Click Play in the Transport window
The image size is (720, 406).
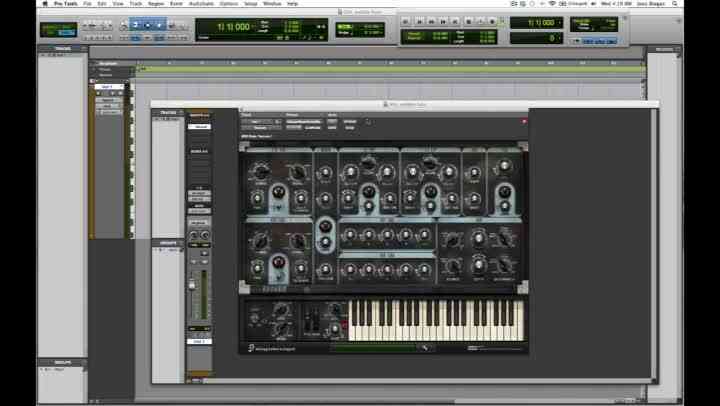(480, 21)
